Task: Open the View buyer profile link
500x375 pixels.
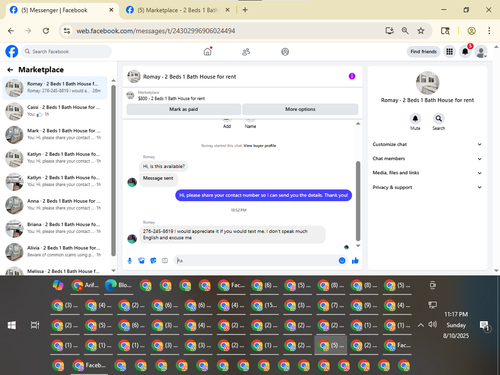Action: pyautogui.click(x=259, y=146)
